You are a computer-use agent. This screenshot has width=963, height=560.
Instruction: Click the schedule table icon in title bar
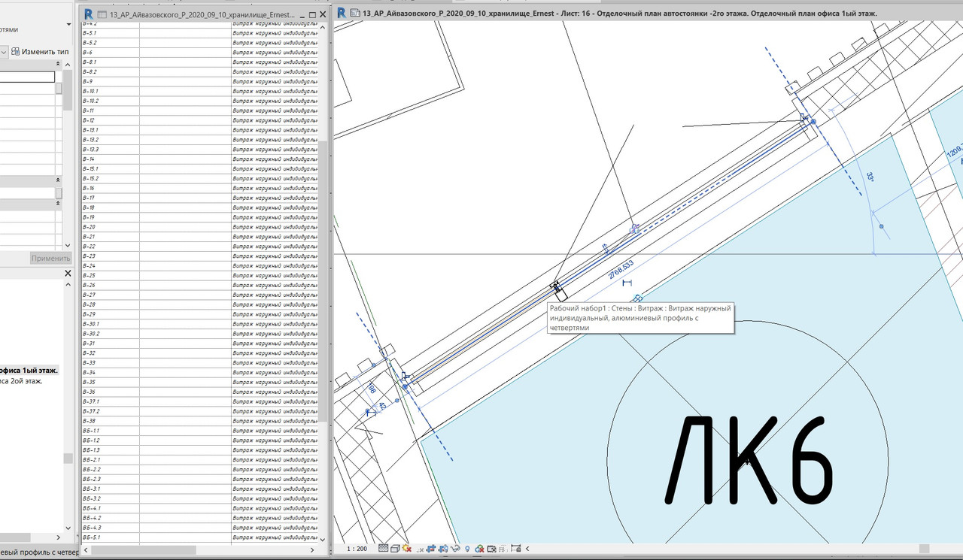102,14
